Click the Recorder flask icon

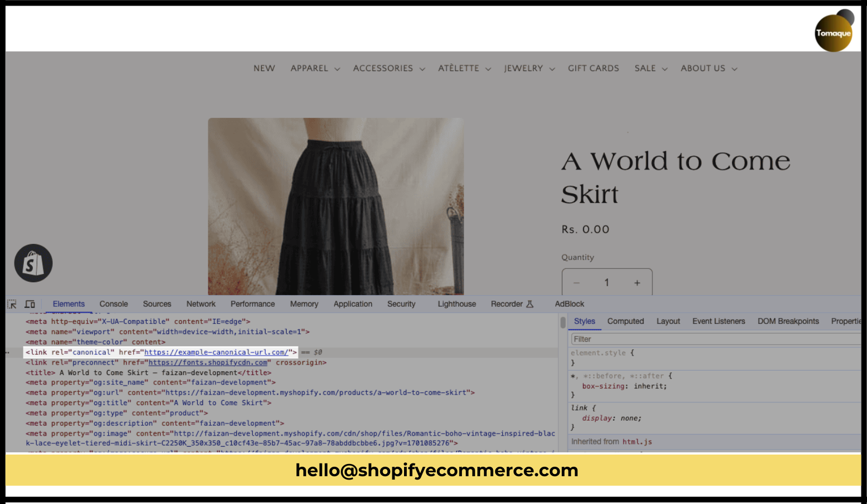(x=530, y=304)
